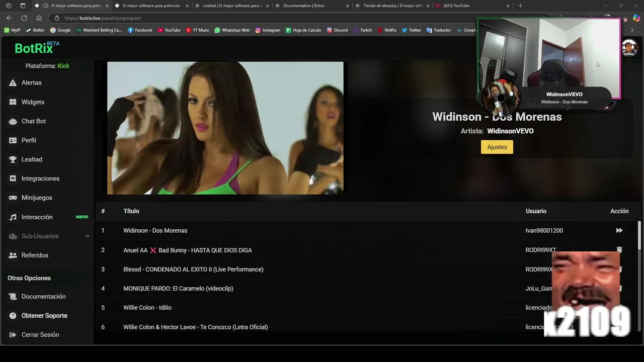Click the address bar URL
644x362 pixels.
[103, 18]
